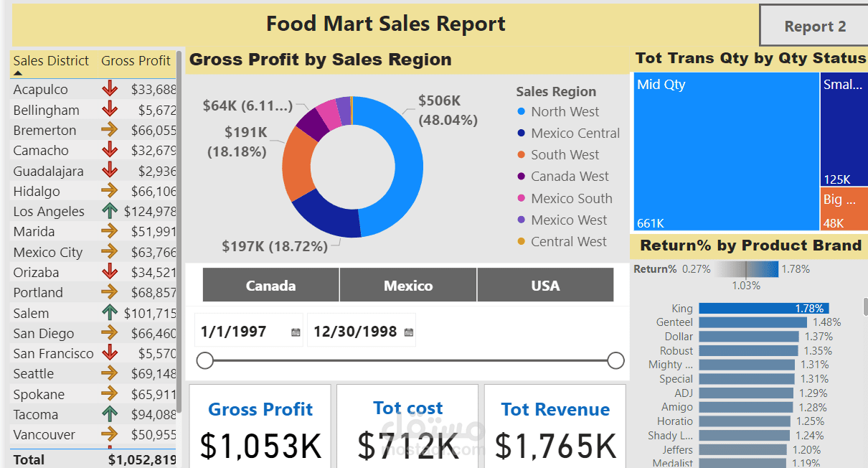
Task: Select the Genteel brand bar
Action: coord(753,322)
